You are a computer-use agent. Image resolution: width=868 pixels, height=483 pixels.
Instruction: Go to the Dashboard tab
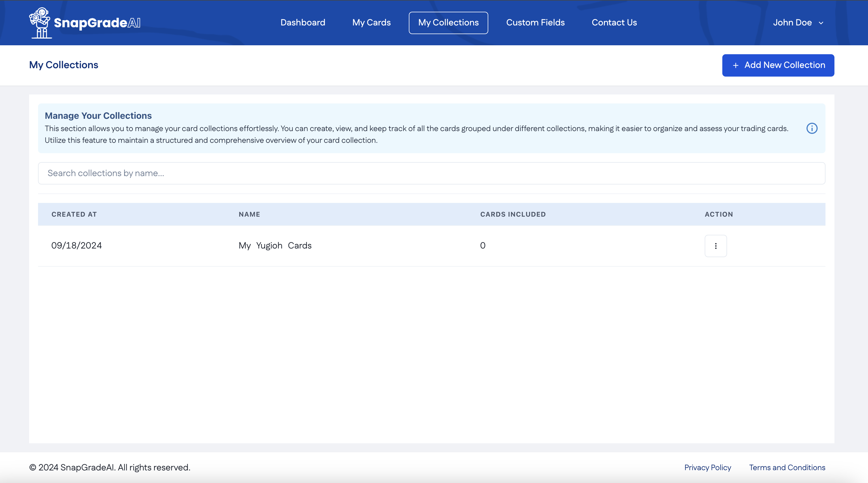pos(303,23)
